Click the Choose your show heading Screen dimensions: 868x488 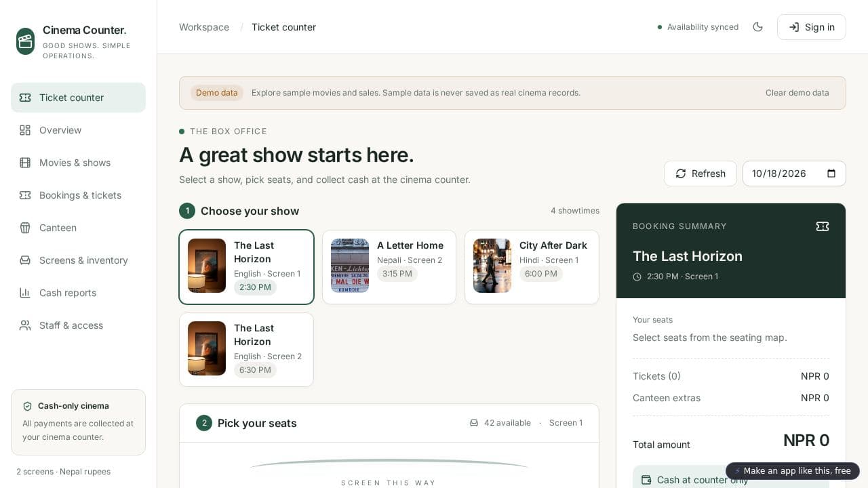tap(250, 211)
